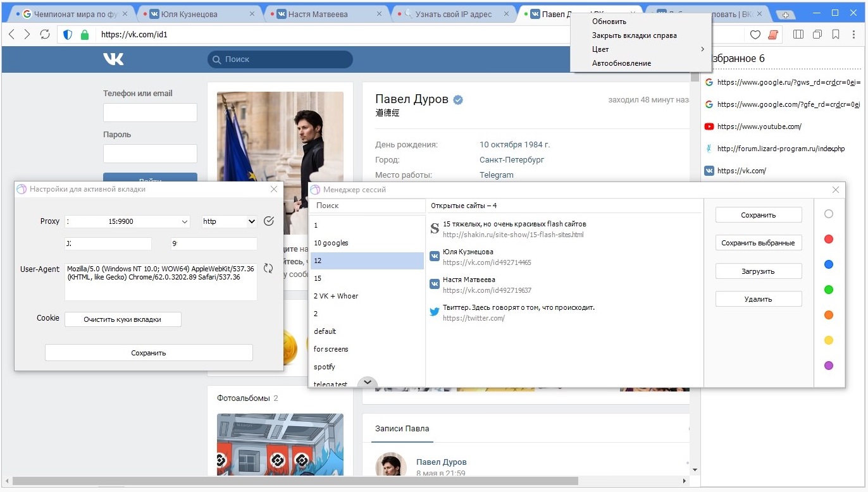868x492 pixels.
Task: Expand the http protocol type dropdown
Action: tap(252, 222)
